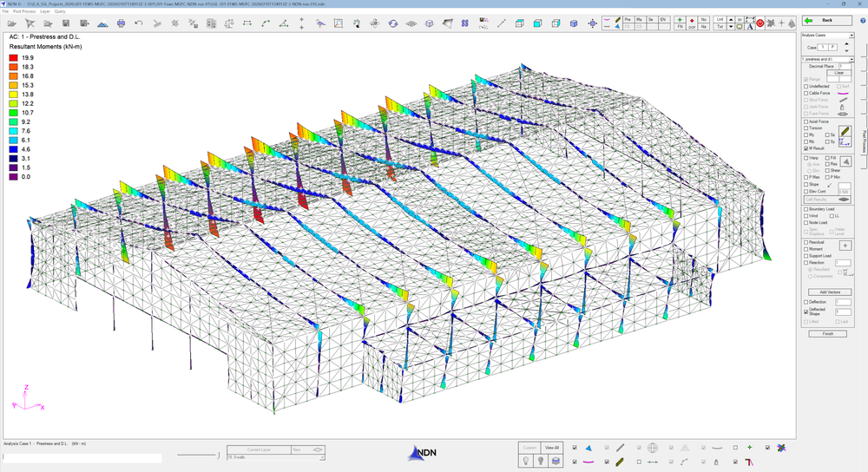The image size is (868, 472).
Task: Click the Add Vectors button
Action: click(x=830, y=292)
